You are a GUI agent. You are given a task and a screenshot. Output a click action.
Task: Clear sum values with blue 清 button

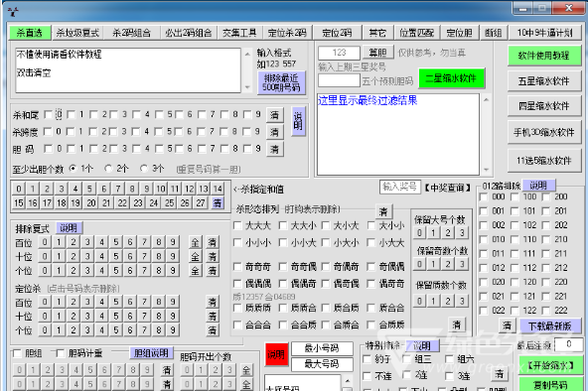tap(218, 203)
